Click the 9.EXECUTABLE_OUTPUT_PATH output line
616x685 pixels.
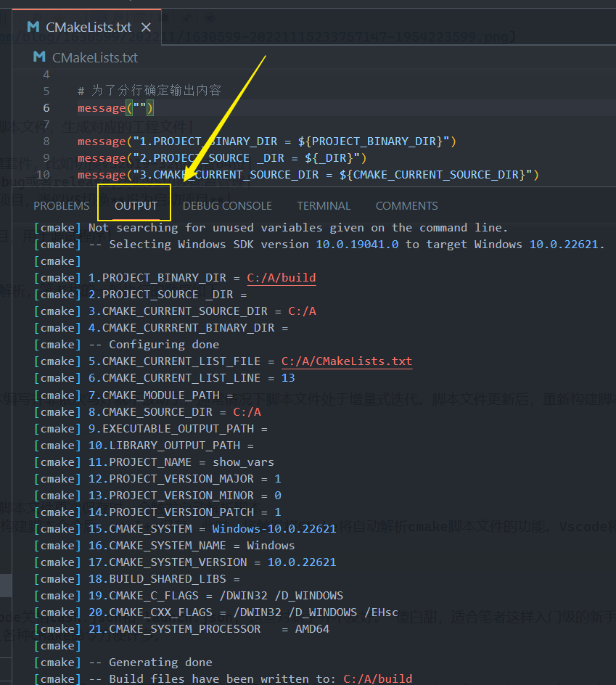pyautogui.click(x=151, y=429)
